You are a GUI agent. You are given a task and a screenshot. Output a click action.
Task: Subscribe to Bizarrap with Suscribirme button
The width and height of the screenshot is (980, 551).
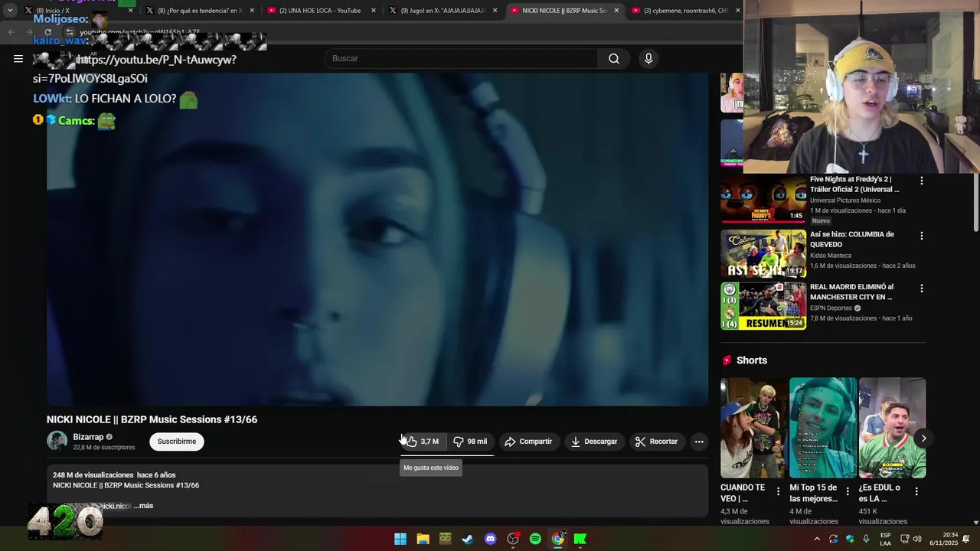tap(177, 442)
